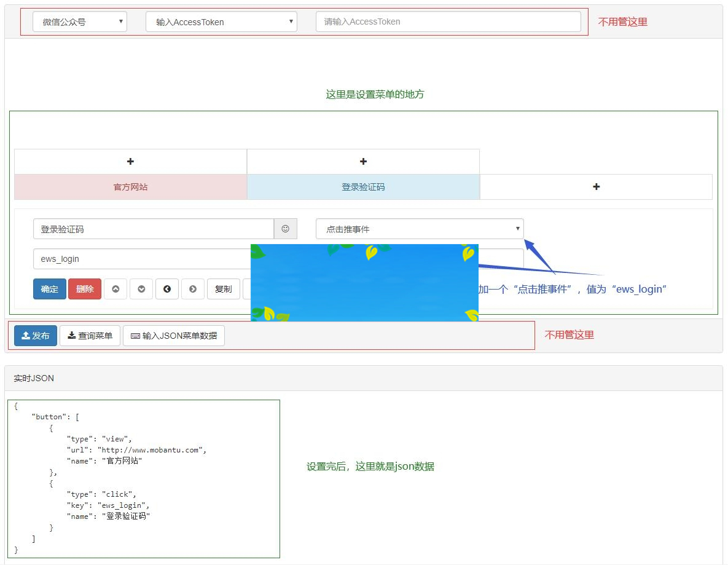Open the 输入AccessToken dropdown
Image resolution: width=728 pixels, height=565 pixels.
pos(221,21)
